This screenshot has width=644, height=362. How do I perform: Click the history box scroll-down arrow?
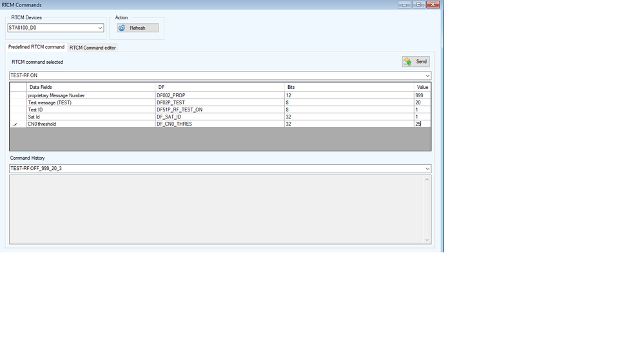(x=427, y=240)
